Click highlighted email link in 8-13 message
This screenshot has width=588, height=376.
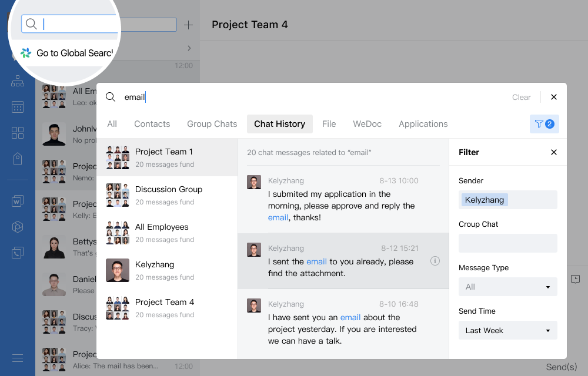[278, 217]
